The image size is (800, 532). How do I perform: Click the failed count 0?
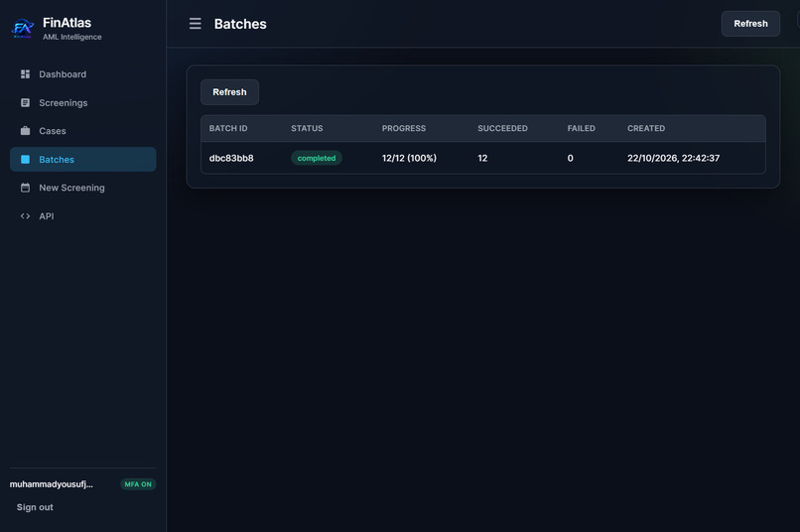[x=570, y=158]
